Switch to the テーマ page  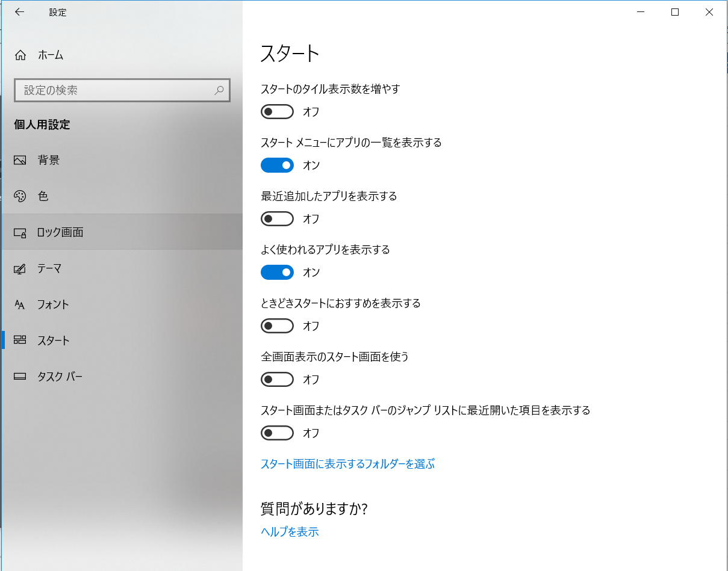[x=122, y=268]
